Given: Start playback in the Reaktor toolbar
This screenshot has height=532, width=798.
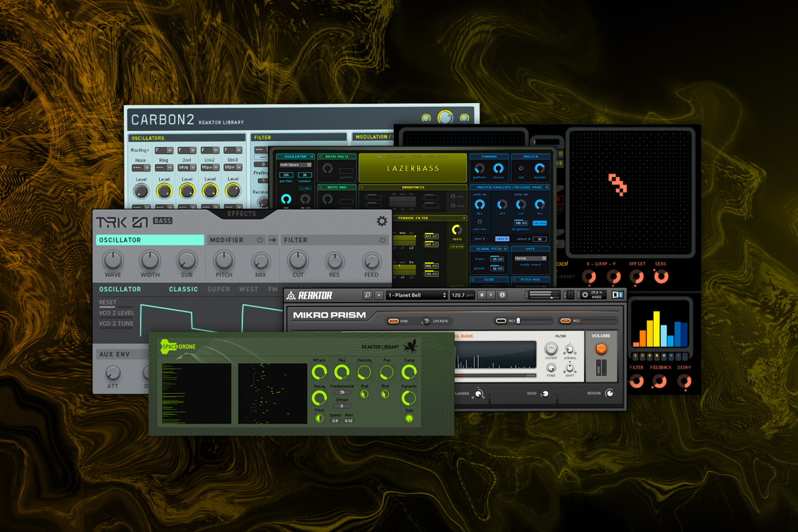Looking at the screenshot, I should tap(491, 295).
